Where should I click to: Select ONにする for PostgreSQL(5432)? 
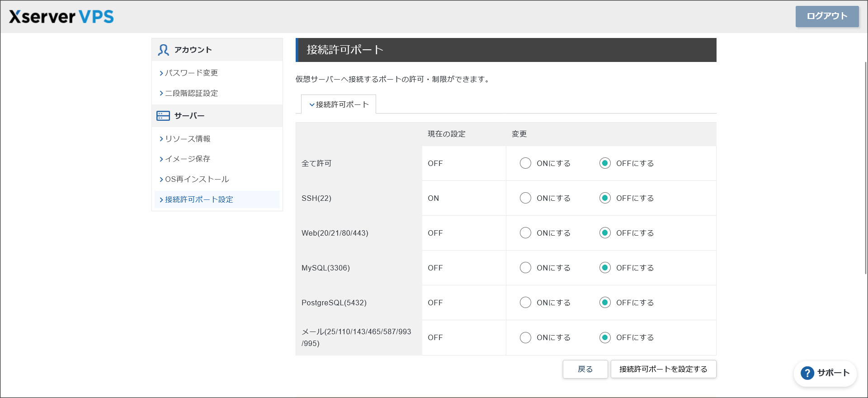tap(525, 303)
